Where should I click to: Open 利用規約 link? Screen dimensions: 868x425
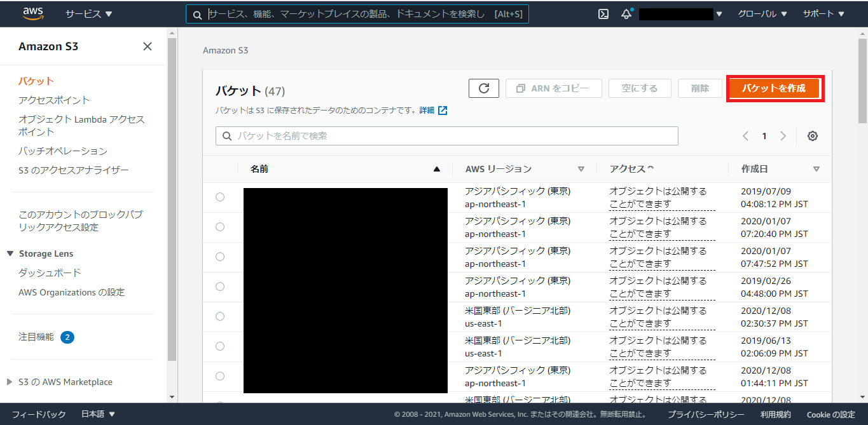click(776, 414)
